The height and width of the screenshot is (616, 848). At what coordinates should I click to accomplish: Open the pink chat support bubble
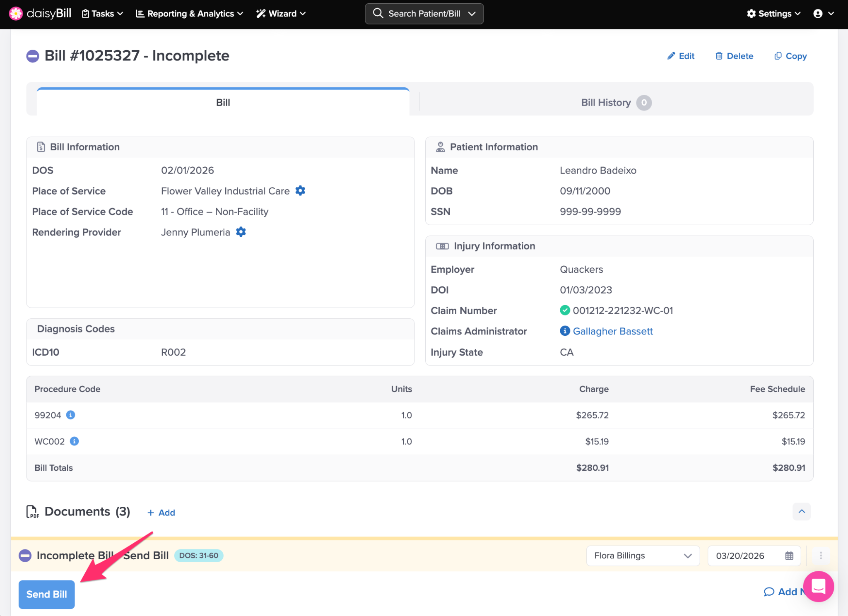pyautogui.click(x=818, y=586)
